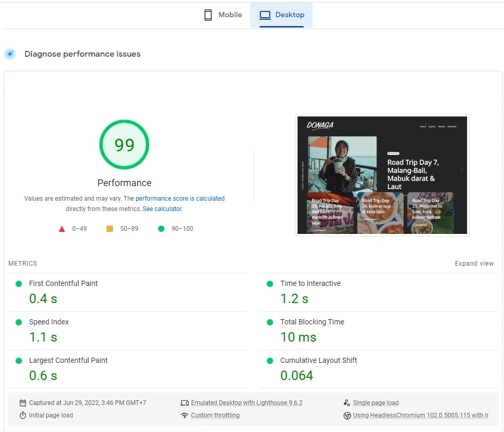Screen dimensions: 504x432
Task: Expand First Contentful Paint metric
Action: 63,284
